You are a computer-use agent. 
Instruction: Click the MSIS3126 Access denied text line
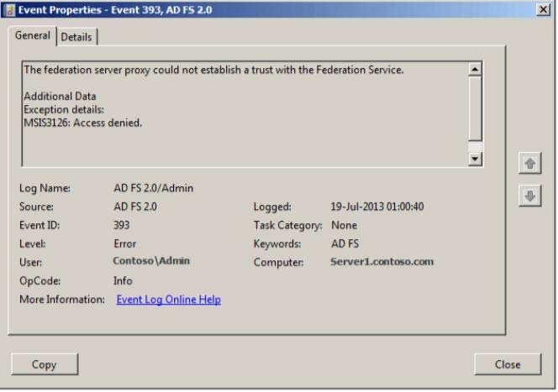point(83,123)
